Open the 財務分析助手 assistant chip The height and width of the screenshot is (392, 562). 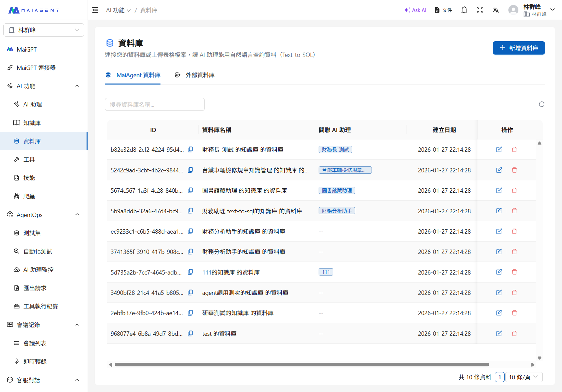click(337, 210)
